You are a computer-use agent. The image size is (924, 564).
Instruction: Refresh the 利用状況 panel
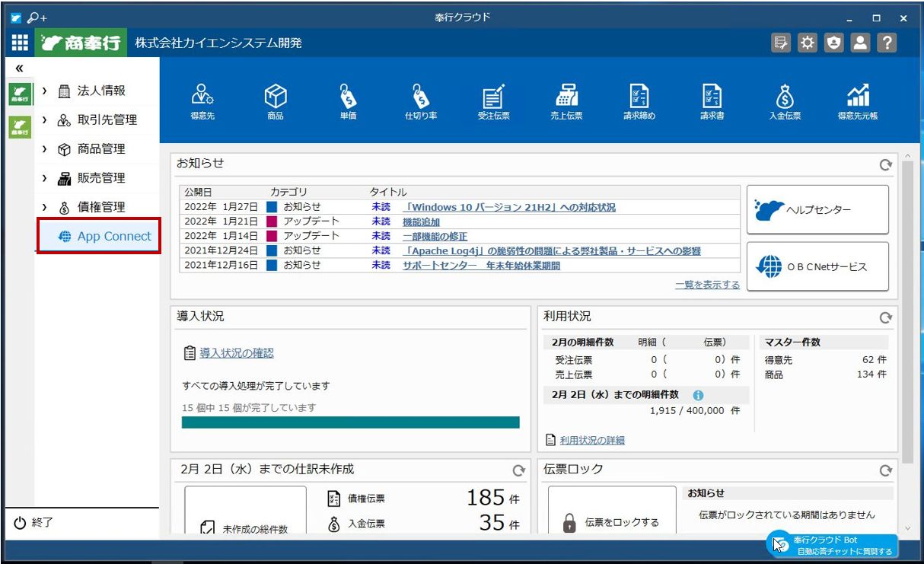(x=885, y=317)
